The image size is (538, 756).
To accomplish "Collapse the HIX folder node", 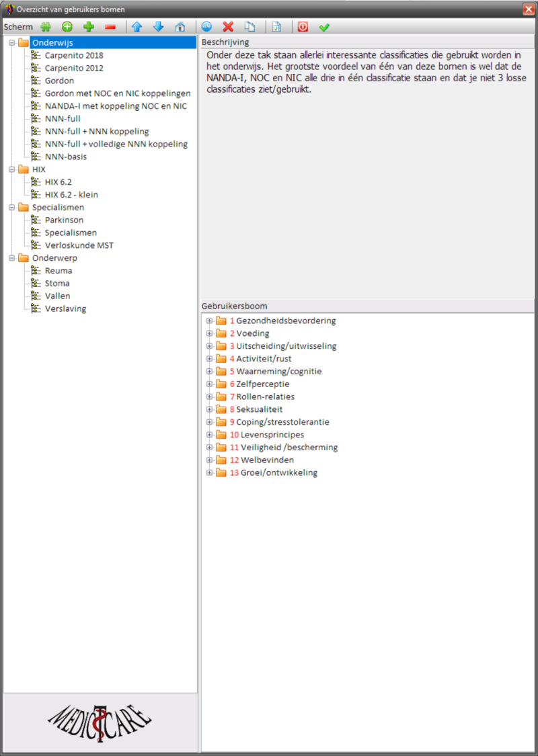I will point(12,169).
